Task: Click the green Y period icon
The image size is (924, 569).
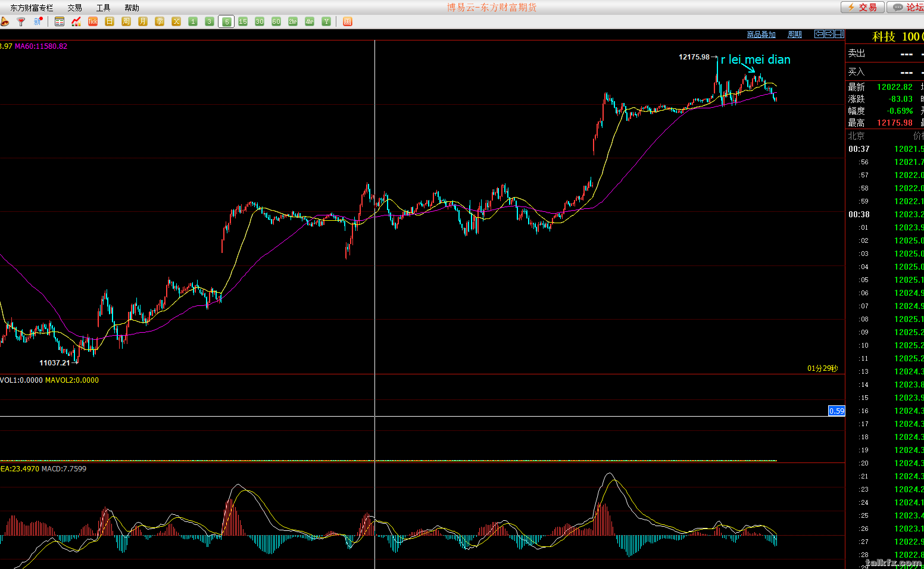Action: pos(326,21)
